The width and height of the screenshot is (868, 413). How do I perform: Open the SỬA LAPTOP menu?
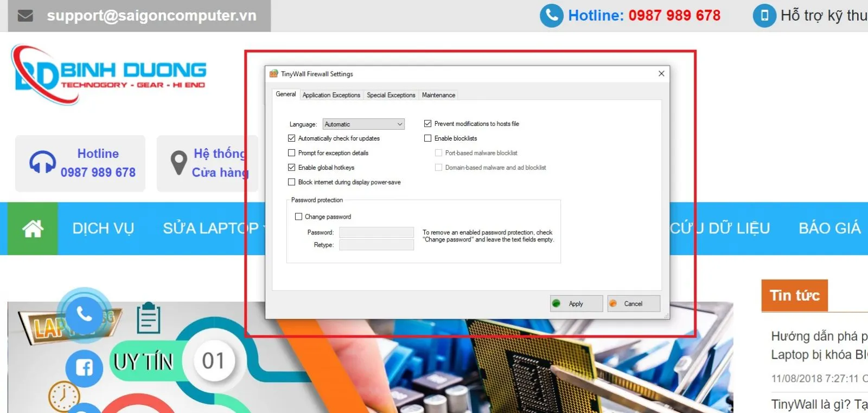point(211,228)
